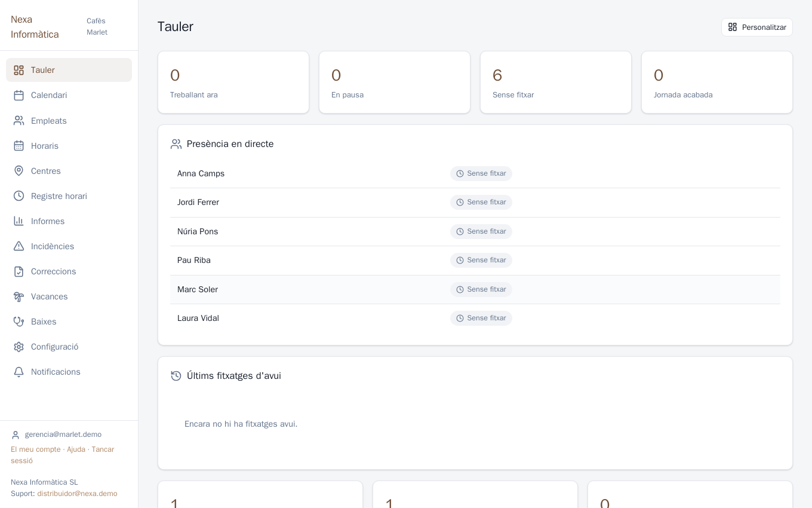Click the Notificacions bell icon
Viewport: 812px width, 508px height.
[19, 372]
